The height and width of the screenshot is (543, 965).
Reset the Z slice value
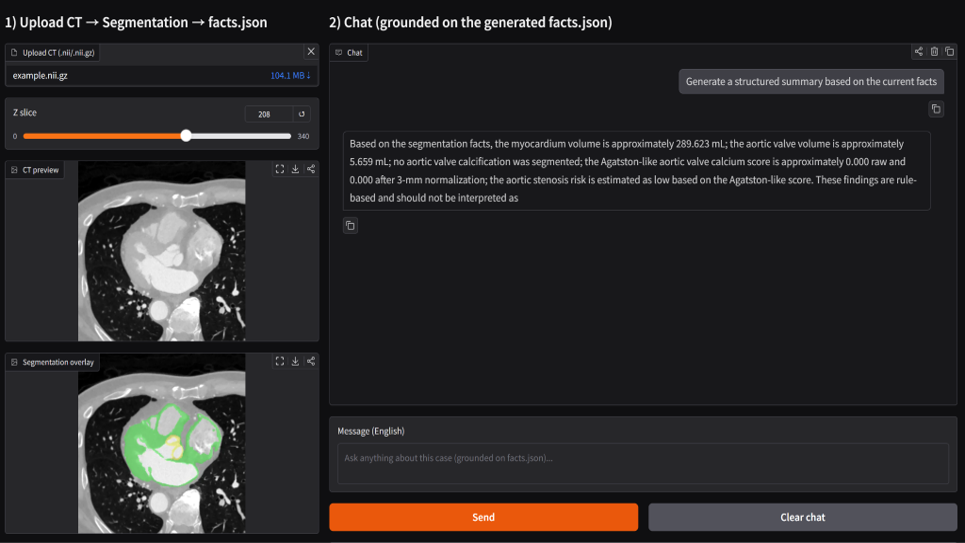pos(302,114)
